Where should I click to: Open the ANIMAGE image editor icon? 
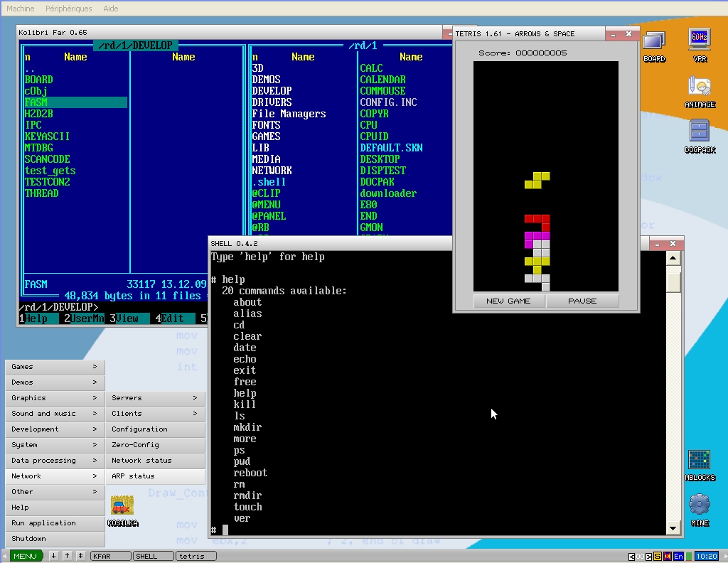pos(700,88)
